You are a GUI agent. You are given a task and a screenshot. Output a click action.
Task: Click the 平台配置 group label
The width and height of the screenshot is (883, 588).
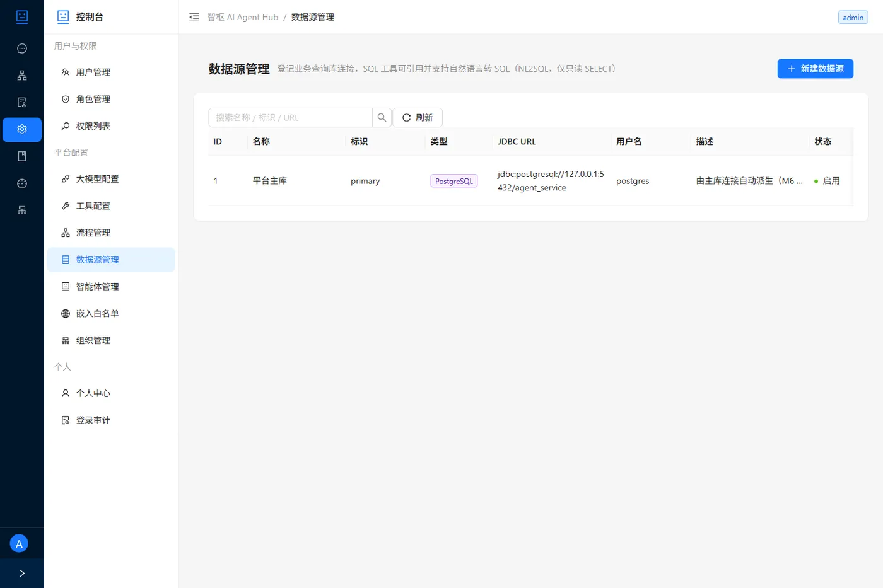pos(71,153)
